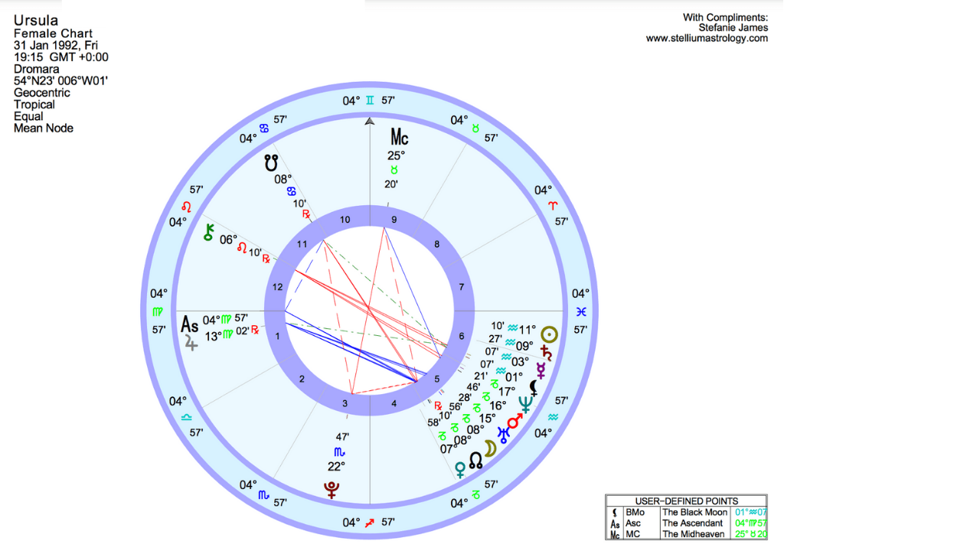This screenshot has width=980, height=551.
Task: Select the teal Venus glyph
Action: (460, 469)
